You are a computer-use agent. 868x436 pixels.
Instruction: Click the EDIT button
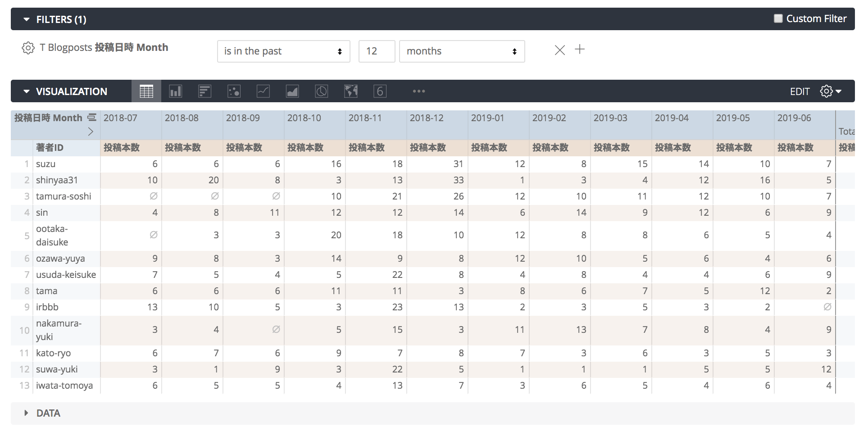[800, 91]
